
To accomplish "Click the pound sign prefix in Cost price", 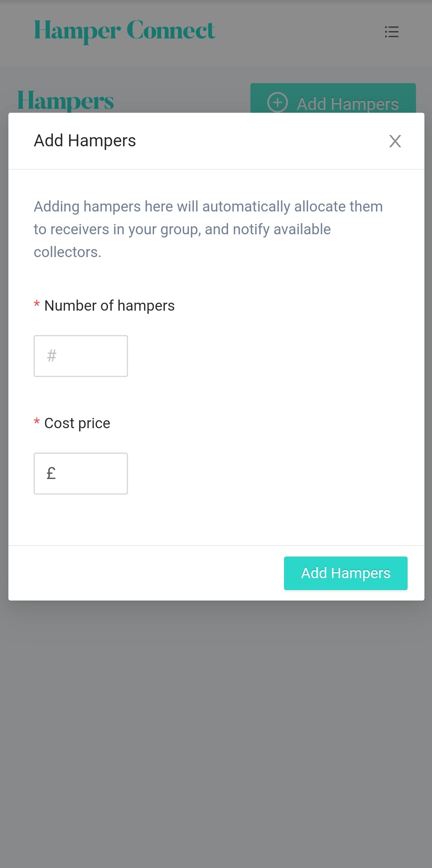I will (x=51, y=473).
